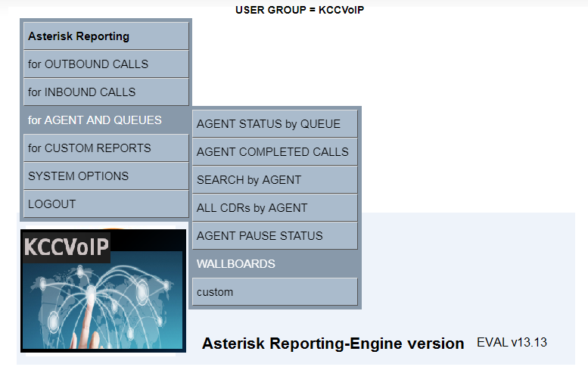
Task: Click the KCCVoIP logo image
Action: pyautogui.click(x=103, y=291)
